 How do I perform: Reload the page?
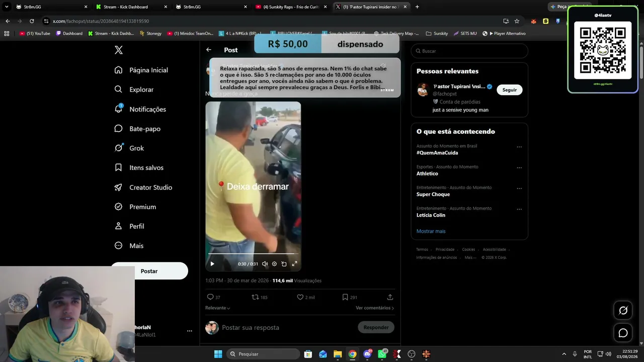tap(32, 21)
